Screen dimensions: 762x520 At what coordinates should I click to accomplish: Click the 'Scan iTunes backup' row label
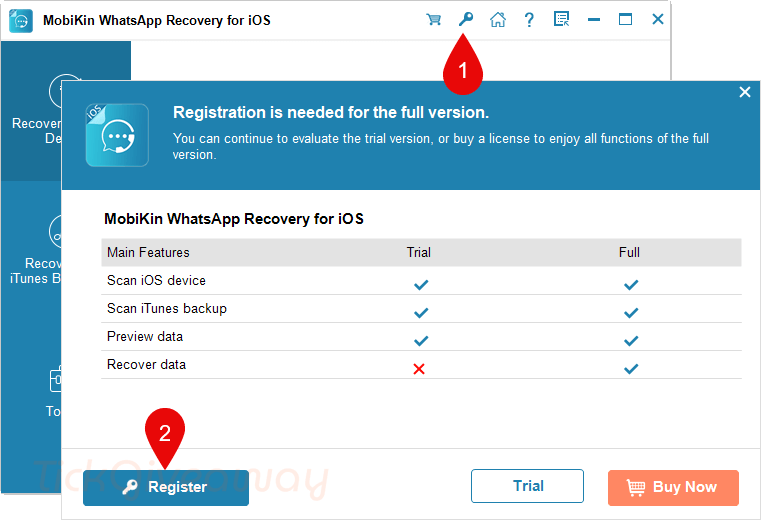(x=167, y=309)
